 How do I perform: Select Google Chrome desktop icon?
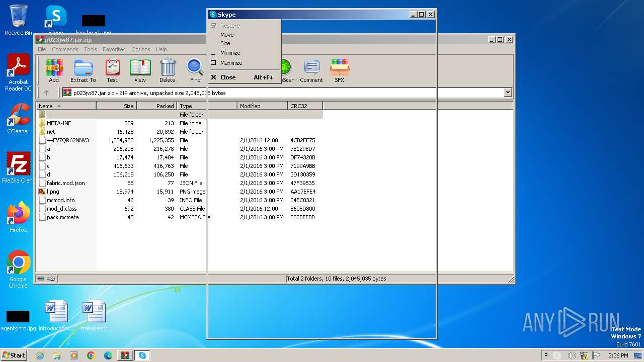(x=18, y=269)
